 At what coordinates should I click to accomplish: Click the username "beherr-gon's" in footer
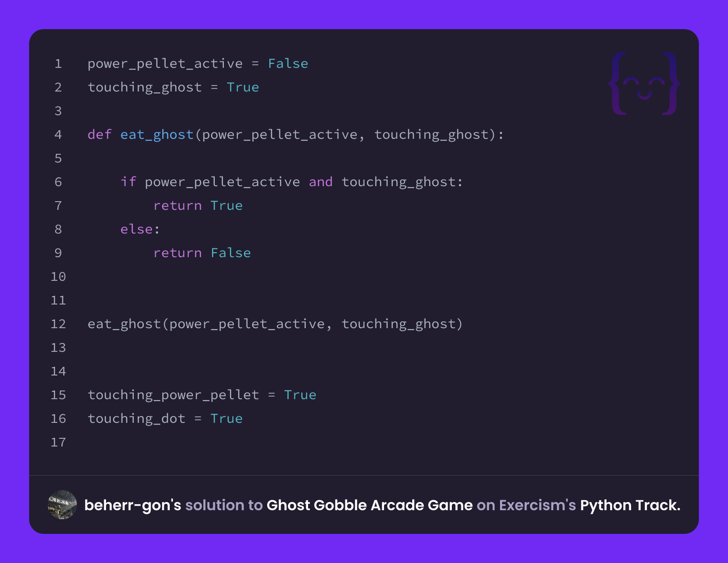(133, 505)
